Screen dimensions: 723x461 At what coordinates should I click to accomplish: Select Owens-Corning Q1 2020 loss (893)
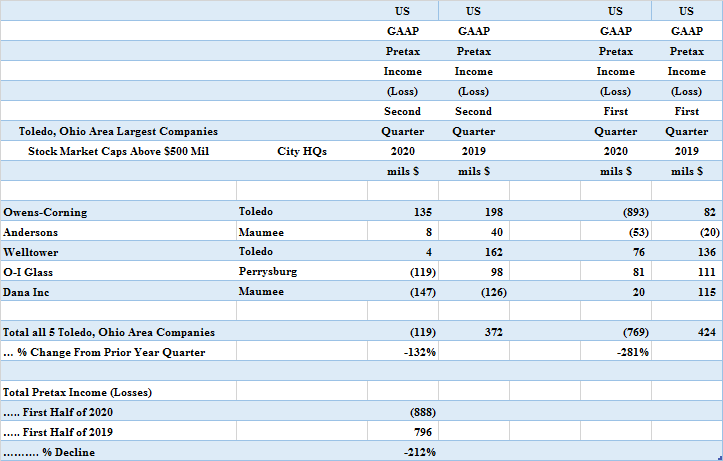point(635,213)
